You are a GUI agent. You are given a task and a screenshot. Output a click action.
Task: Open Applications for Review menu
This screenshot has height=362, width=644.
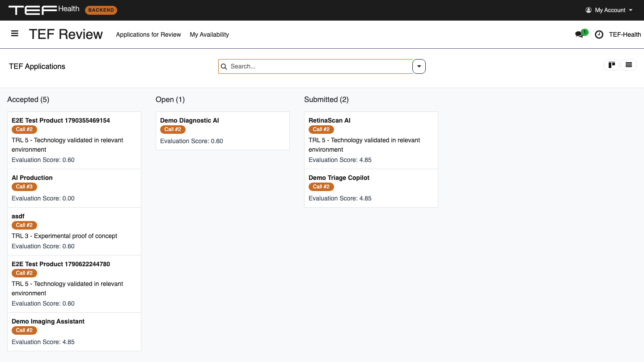[x=148, y=34]
